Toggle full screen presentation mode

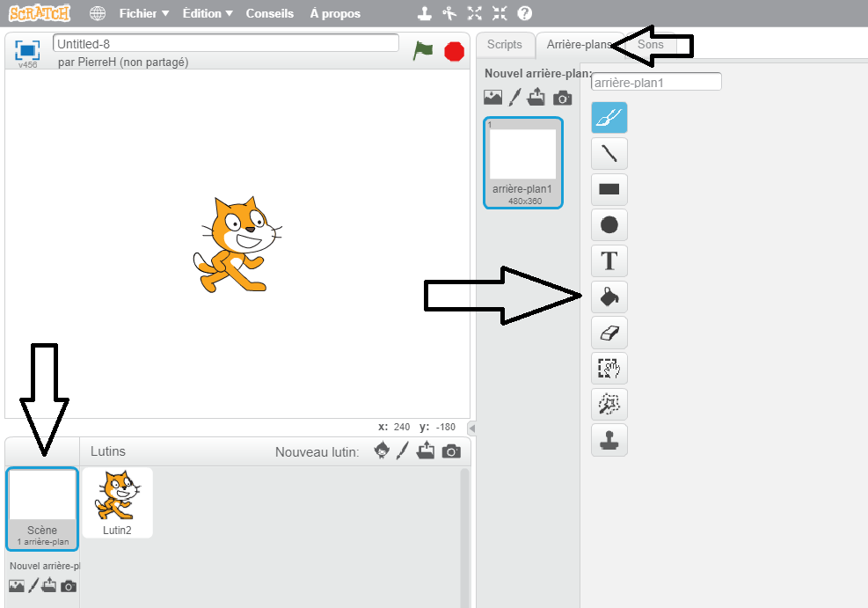coord(27,50)
